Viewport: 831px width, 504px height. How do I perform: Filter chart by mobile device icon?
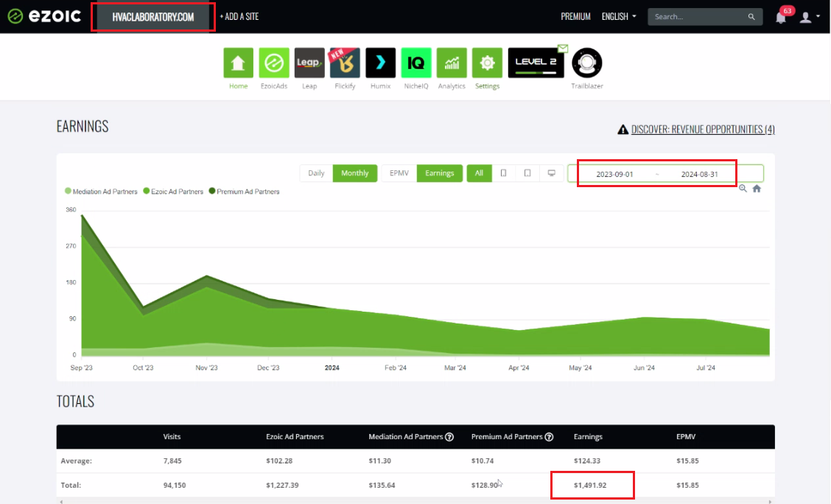[x=503, y=173]
